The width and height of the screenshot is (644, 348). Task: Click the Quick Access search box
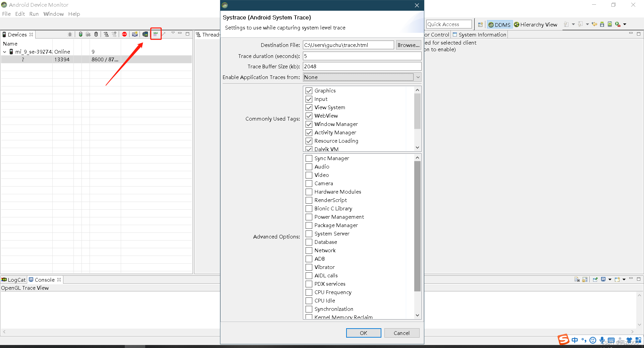coord(449,24)
